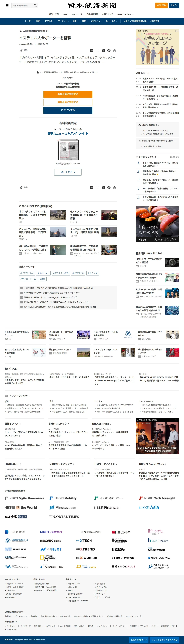Click the 有料会員に登録する button
This screenshot has width=184, height=644.
point(68,94)
